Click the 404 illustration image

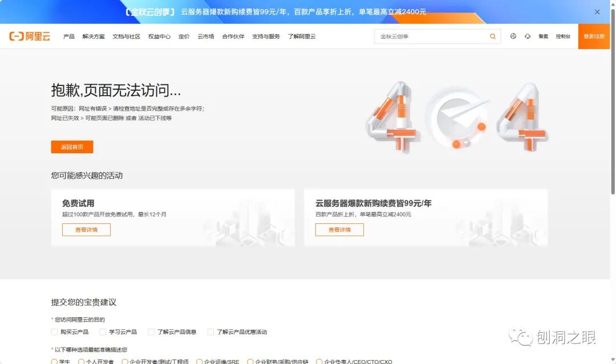click(x=457, y=117)
